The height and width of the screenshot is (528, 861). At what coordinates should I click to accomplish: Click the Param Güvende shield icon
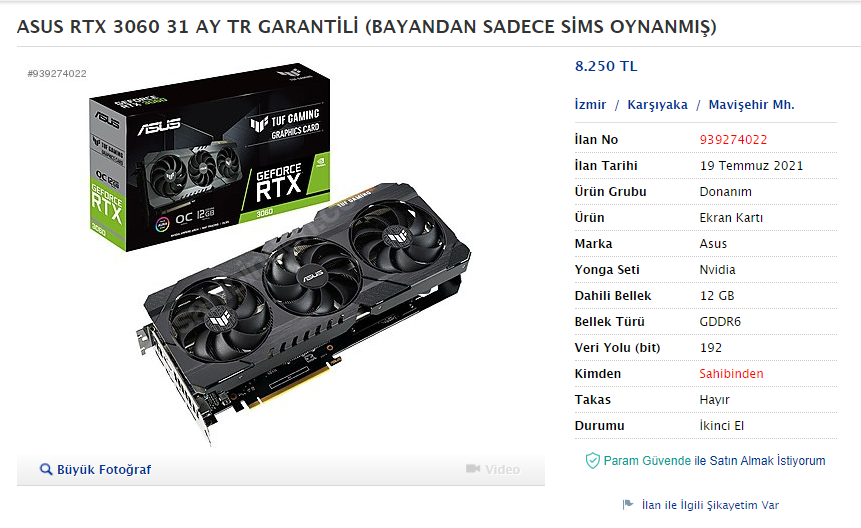click(592, 460)
